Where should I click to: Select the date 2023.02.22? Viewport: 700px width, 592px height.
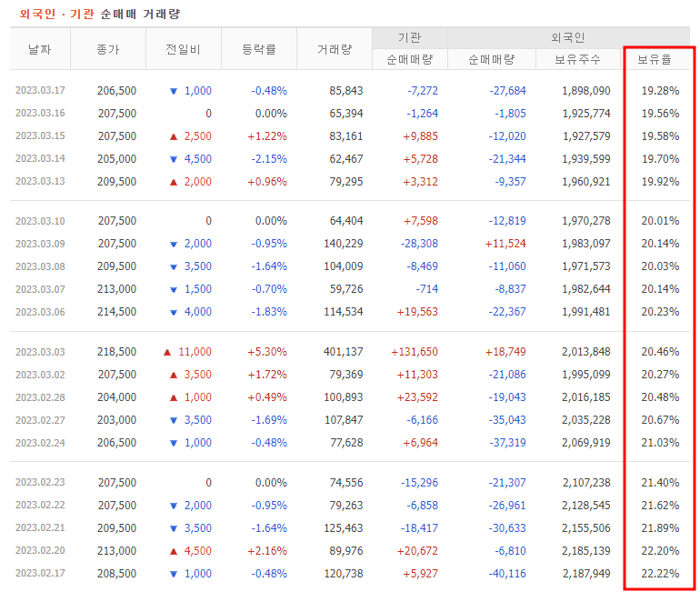click(40, 506)
